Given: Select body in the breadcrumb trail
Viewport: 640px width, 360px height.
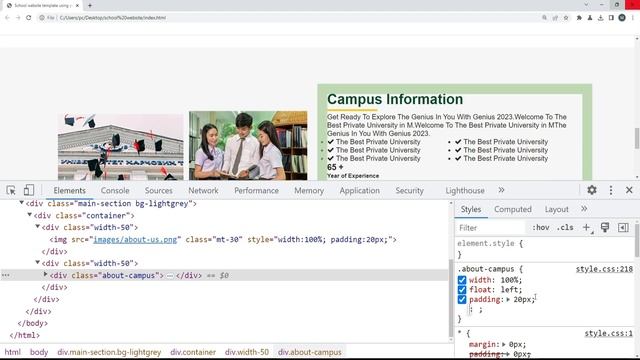Looking at the screenshot, I should click(39, 352).
